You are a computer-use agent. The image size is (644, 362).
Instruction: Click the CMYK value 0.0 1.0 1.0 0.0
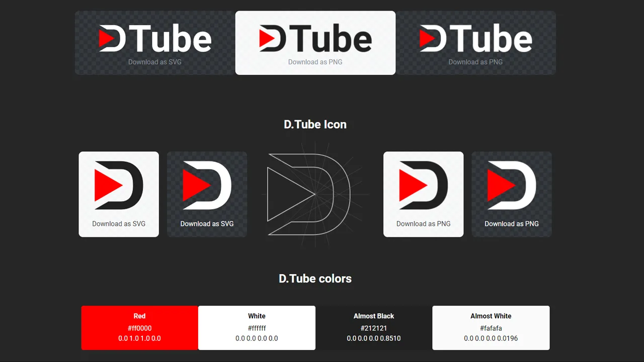coord(139,338)
